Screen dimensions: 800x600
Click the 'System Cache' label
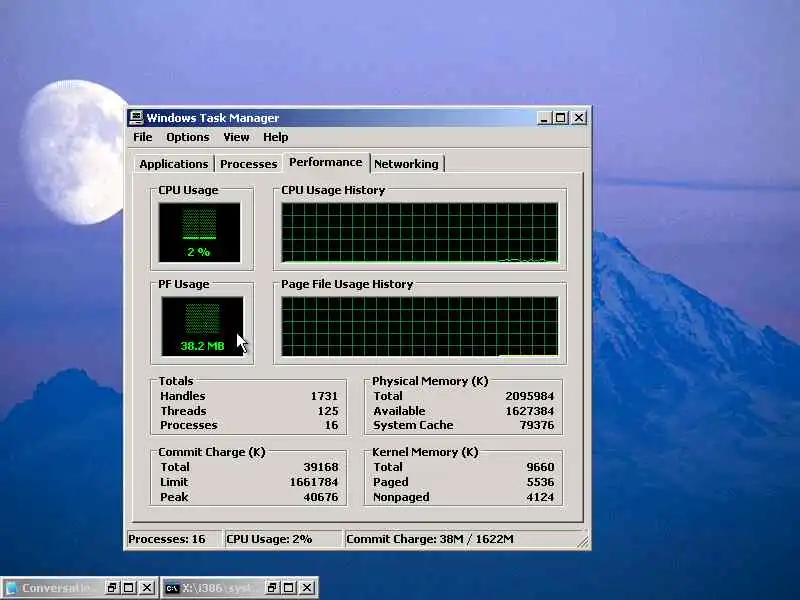[413, 425]
